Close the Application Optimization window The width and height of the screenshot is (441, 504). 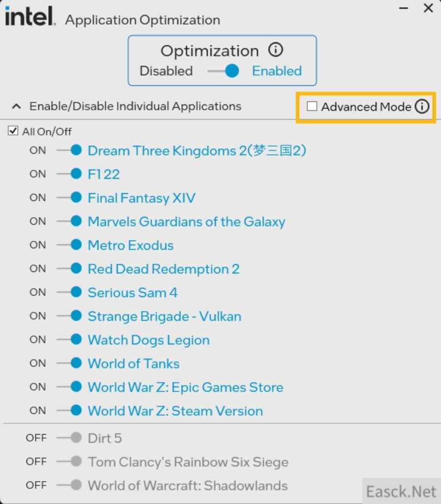click(429, 8)
